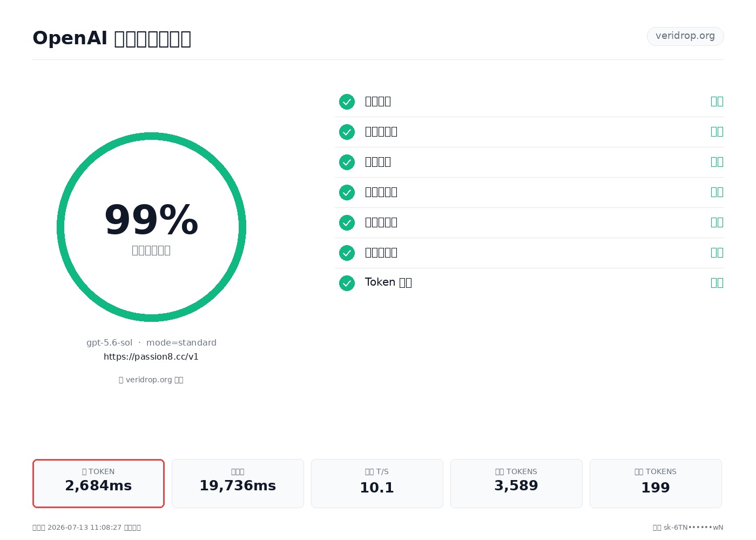
Task: Click the check icon in the second checklist row
Action: (347, 132)
